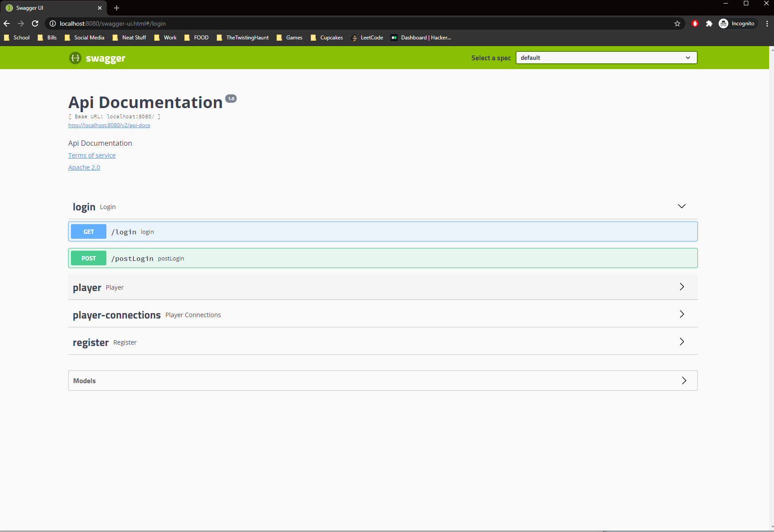Click the browser forward arrow

(21, 23)
